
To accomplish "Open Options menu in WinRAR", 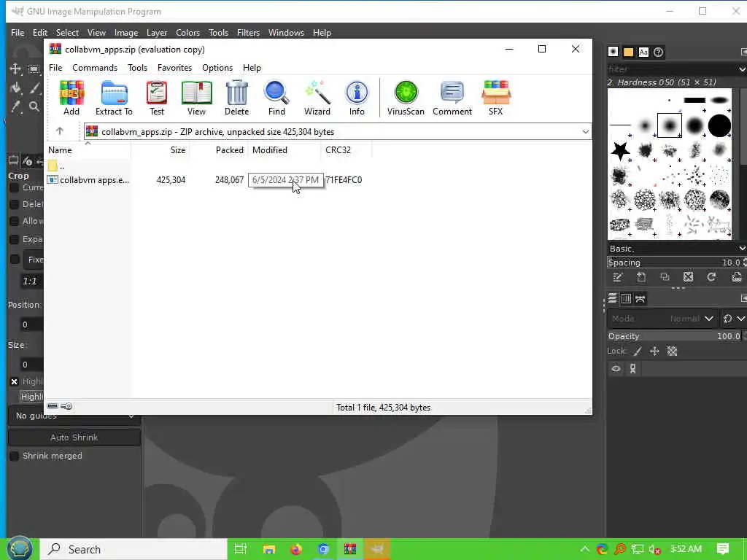I will click(x=217, y=68).
